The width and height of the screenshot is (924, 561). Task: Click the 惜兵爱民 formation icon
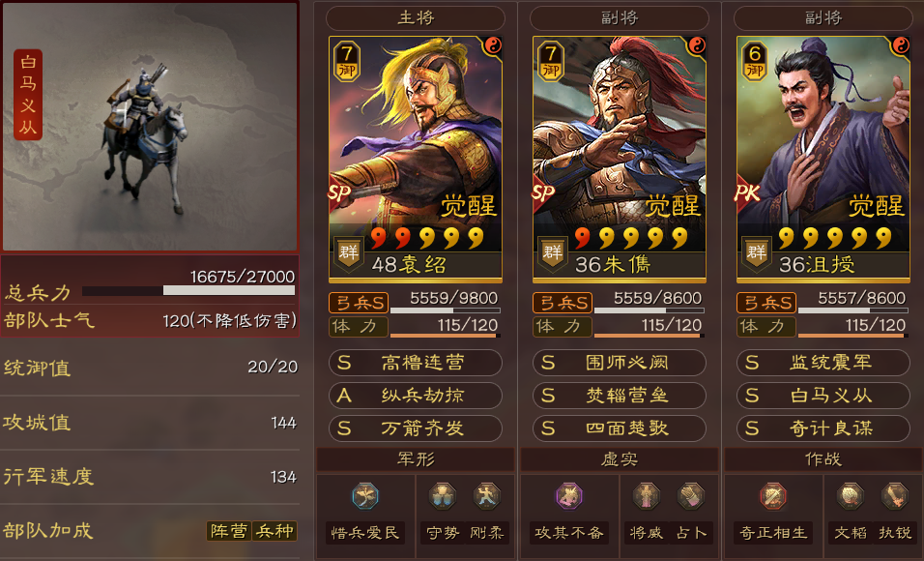(365, 496)
